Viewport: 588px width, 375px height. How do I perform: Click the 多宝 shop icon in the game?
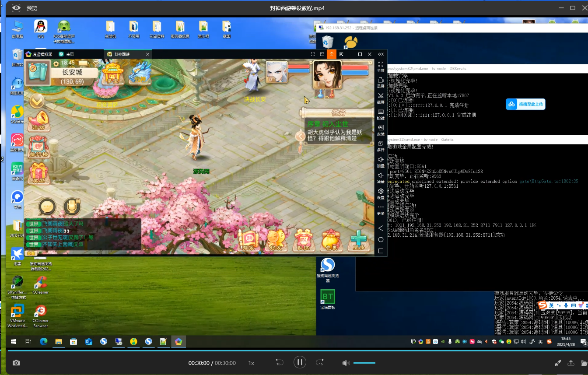pyautogui.click(x=113, y=74)
